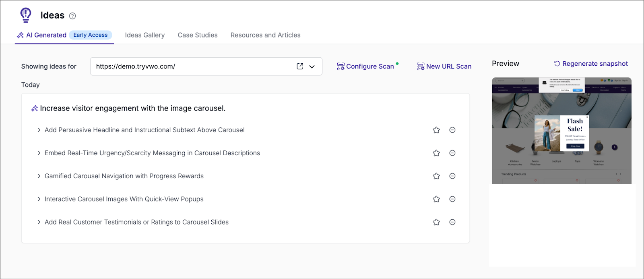Dismiss the Customer Testimonials idea
Screen dimensions: 644x279
point(452,222)
